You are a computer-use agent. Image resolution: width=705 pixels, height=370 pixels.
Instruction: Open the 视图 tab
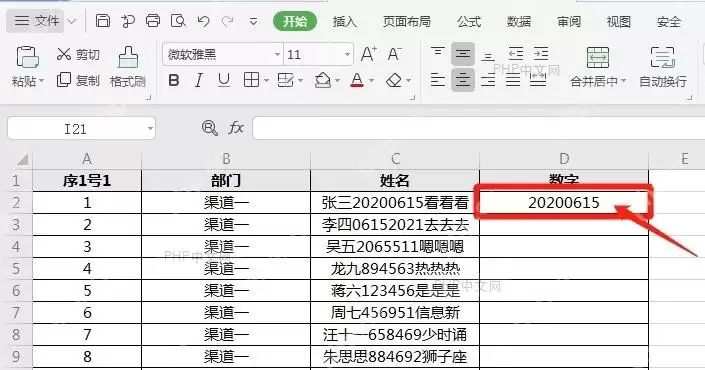[619, 22]
